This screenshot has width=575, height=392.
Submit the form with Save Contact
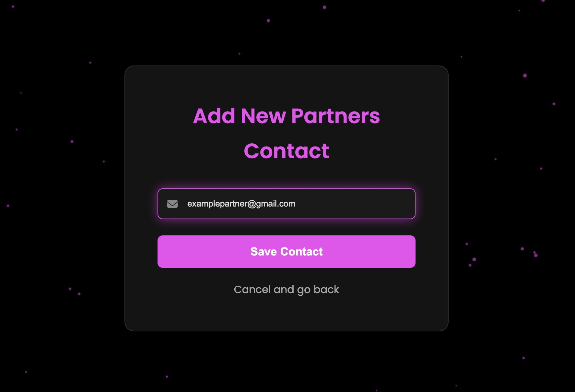[x=286, y=252]
